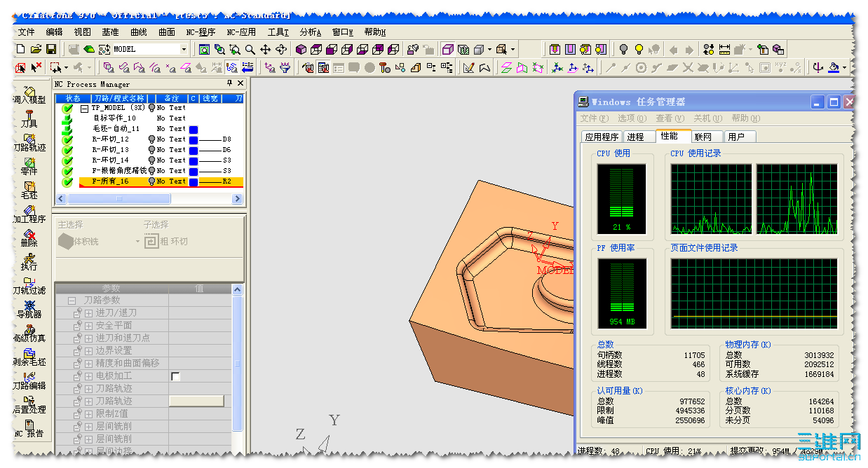This screenshot has height=468, width=868.
Task: Collapse the 刀路参数 parameter group
Action: 72,300
